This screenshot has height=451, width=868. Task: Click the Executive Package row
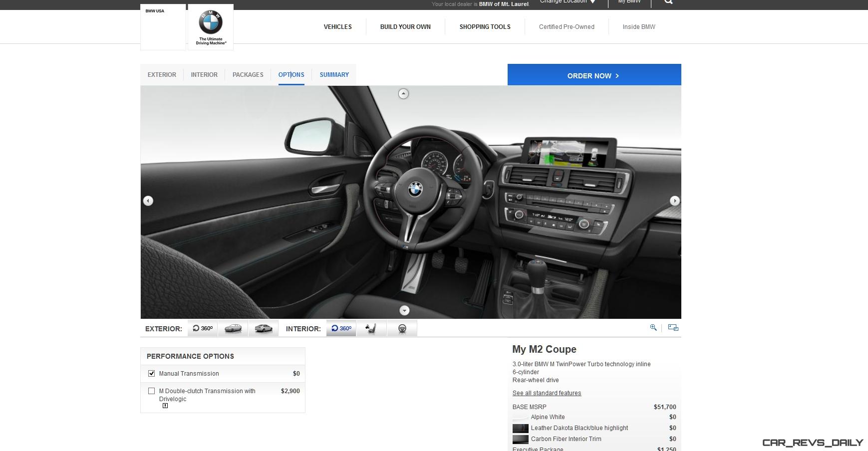tap(594, 449)
